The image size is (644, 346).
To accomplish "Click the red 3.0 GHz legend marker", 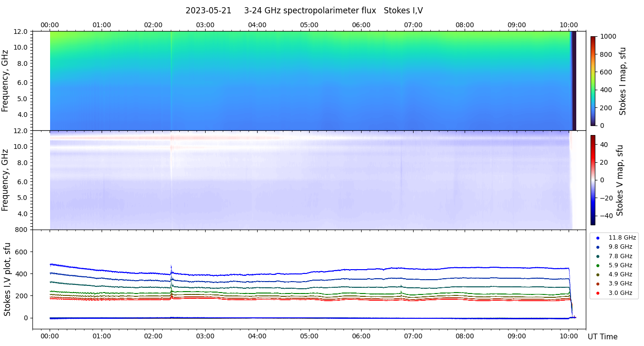I will [x=598, y=293].
